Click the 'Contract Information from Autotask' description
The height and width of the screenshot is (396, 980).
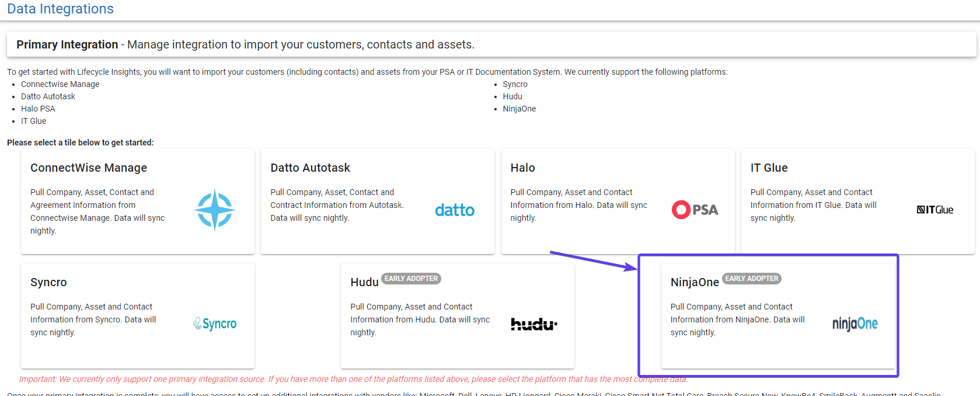tap(337, 205)
